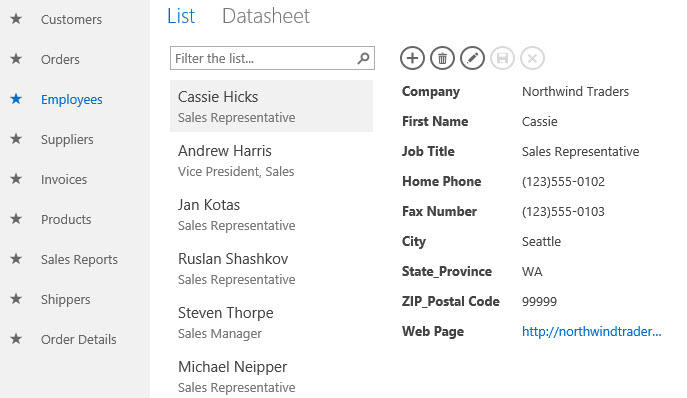This screenshot has height=398, width=687.
Task: Click the ZIP_Postal Code field label
Action: coord(450,302)
